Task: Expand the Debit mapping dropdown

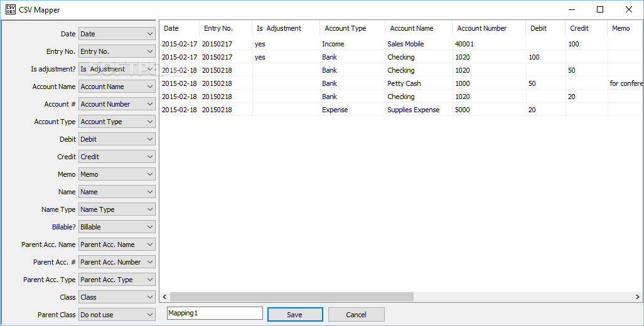Action: click(117, 139)
